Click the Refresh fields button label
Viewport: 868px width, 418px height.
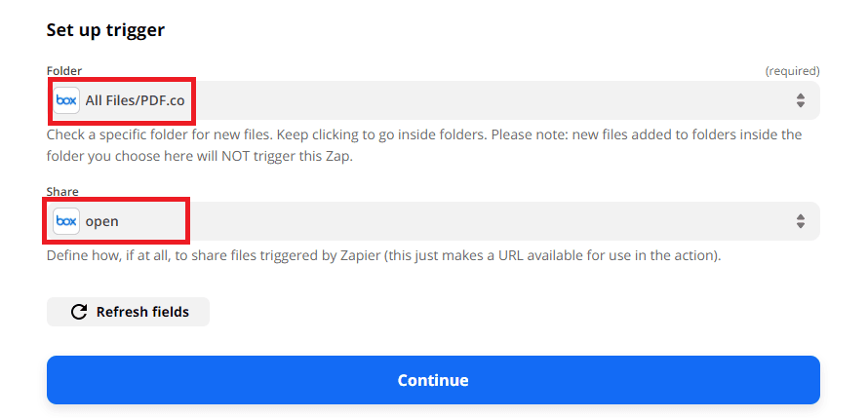click(142, 312)
